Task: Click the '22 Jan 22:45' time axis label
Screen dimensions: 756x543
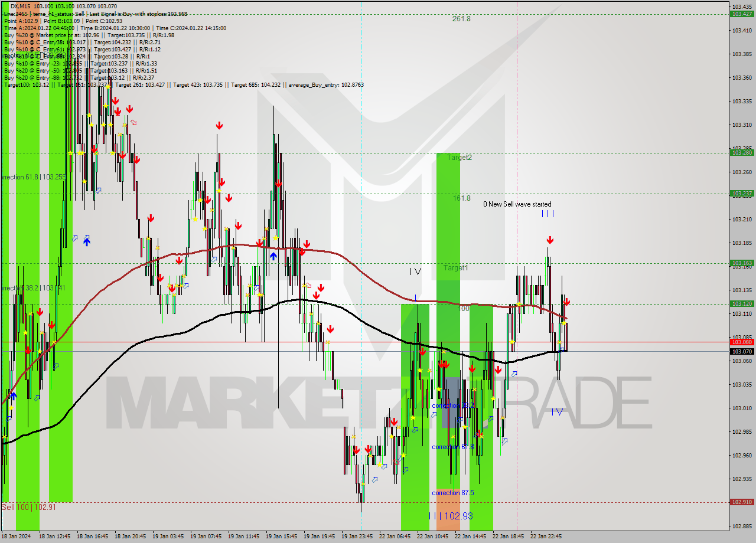Action: [x=546, y=537]
